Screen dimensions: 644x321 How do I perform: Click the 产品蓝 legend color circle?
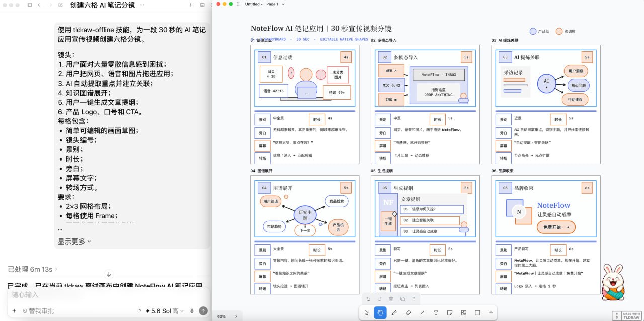coord(533,31)
